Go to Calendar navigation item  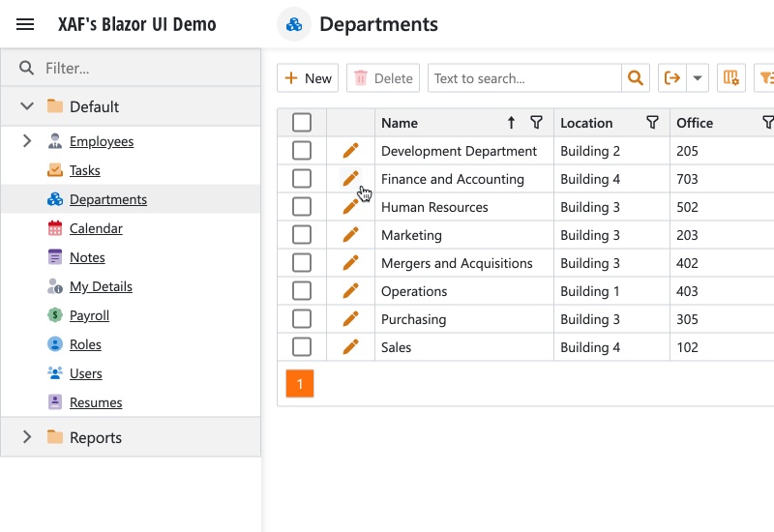(96, 228)
